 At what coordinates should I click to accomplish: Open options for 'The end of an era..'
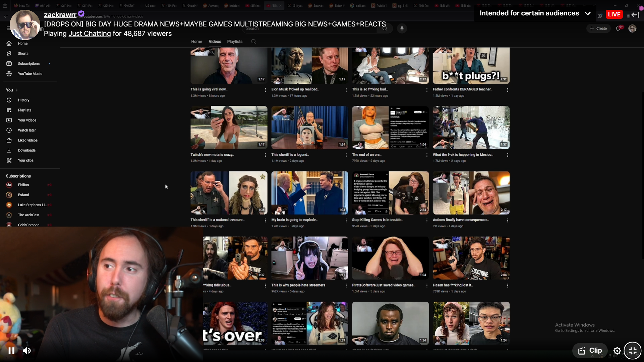(x=427, y=155)
